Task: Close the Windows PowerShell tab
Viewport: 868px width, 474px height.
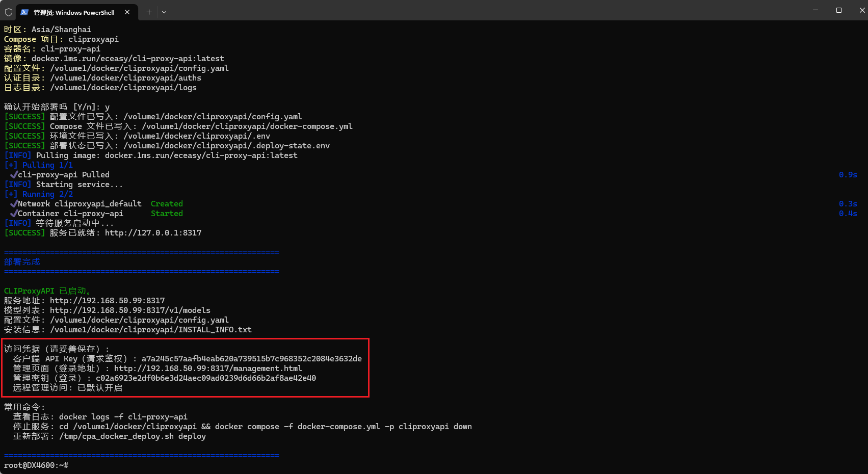Action: click(127, 12)
